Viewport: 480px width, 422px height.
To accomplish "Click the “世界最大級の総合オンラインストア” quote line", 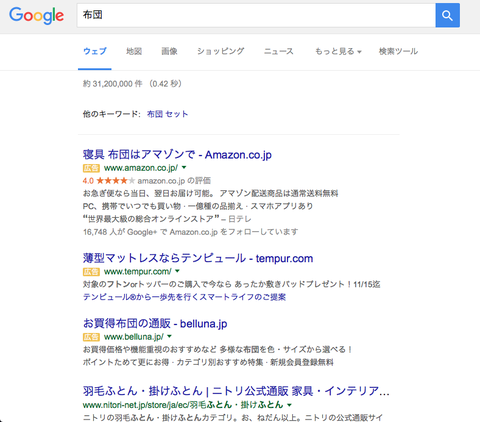I will click(x=151, y=219).
